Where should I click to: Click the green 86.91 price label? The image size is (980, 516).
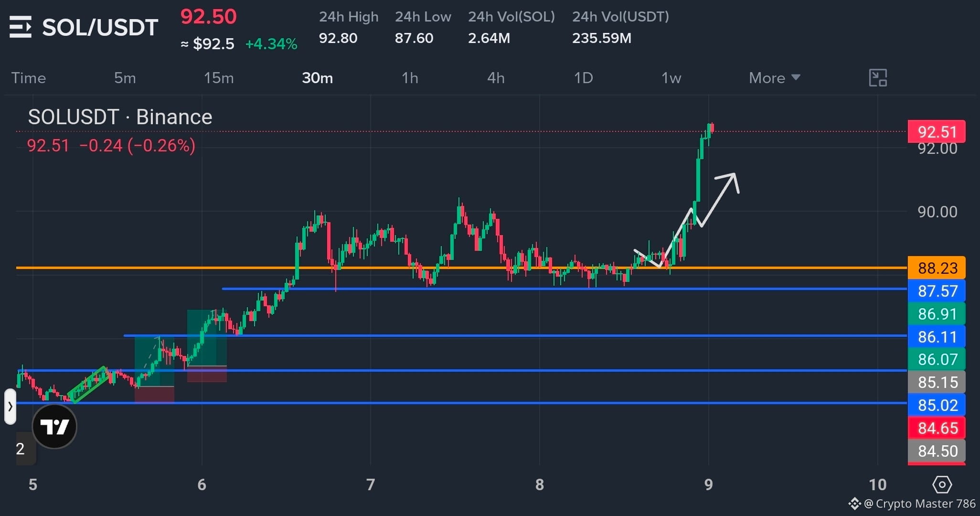pos(937,314)
